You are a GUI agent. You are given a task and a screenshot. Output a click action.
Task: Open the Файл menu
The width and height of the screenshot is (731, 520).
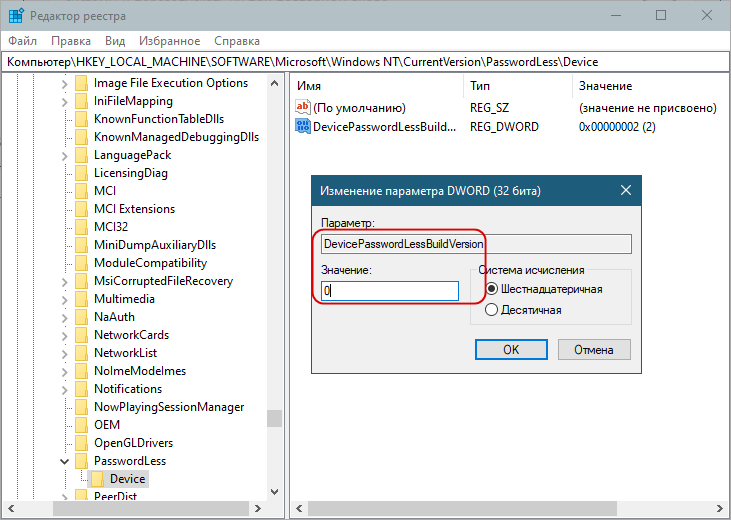(23, 41)
